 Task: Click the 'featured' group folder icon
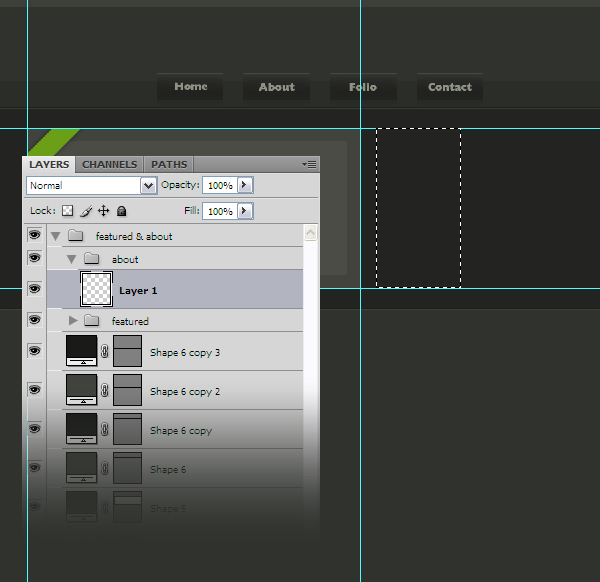(x=91, y=320)
